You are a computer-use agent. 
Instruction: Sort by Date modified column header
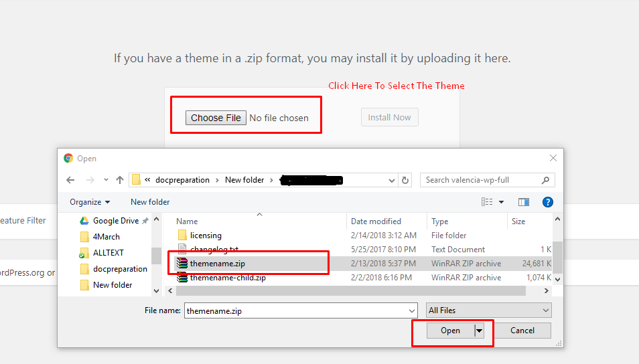coord(376,221)
